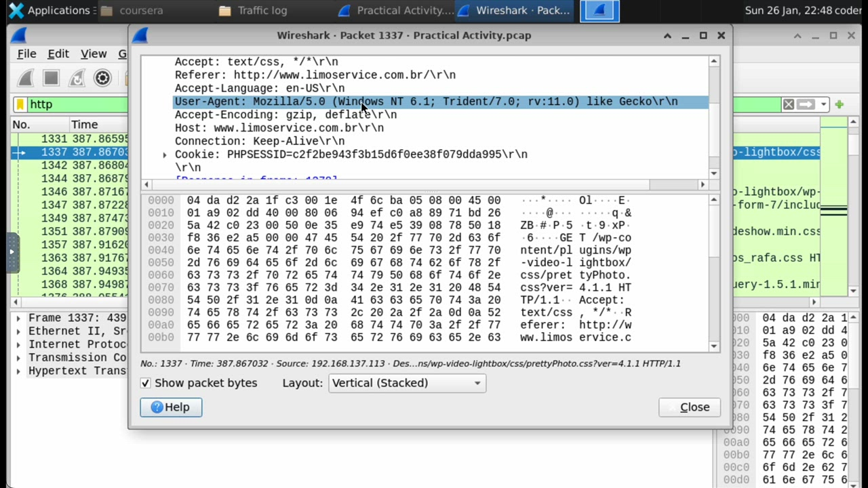
Task: Expand the Ethernet II tree row
Action: [x=18, y=331]
